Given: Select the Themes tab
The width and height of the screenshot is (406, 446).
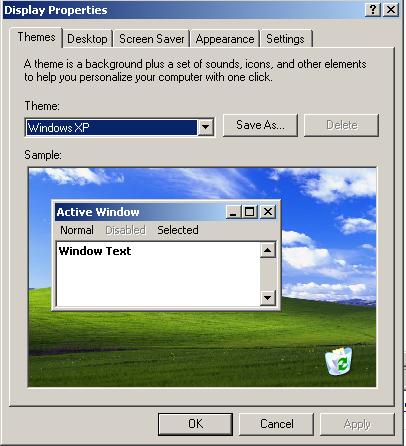Looking at the screenshot, I should (36, 37).
